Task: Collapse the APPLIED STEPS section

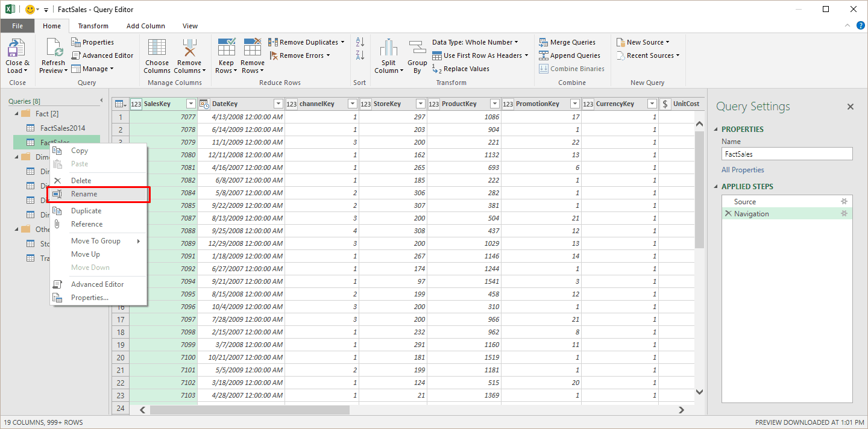Action: point(716,186)
